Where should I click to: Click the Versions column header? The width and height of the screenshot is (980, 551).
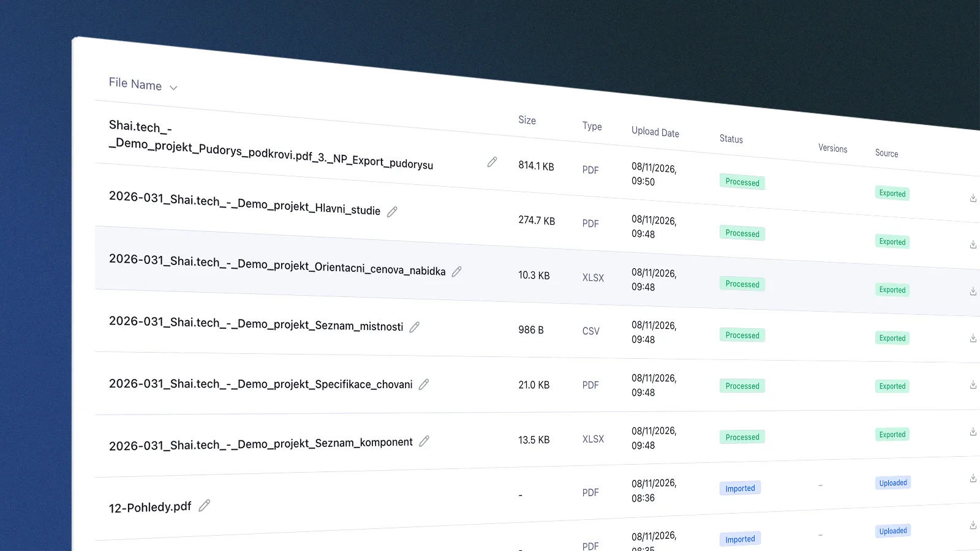click(x=833, y=148)
